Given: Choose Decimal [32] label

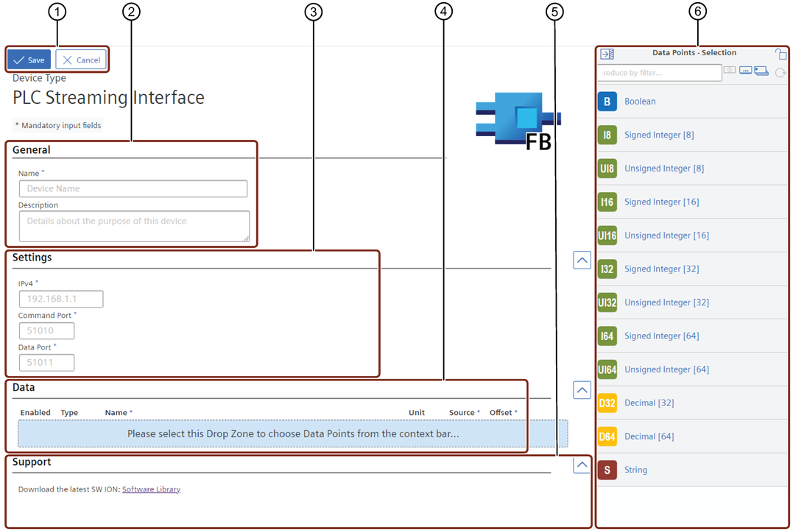Looking at the screenshot, I should click(x=649, y=403).
